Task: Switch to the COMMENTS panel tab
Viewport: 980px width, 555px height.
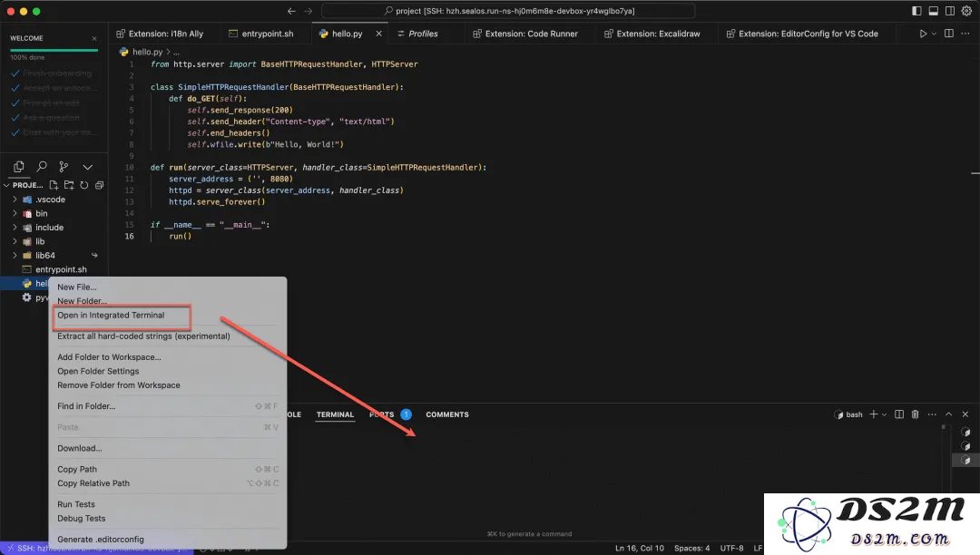Action: pyautogui.click(x=447, y=414)
